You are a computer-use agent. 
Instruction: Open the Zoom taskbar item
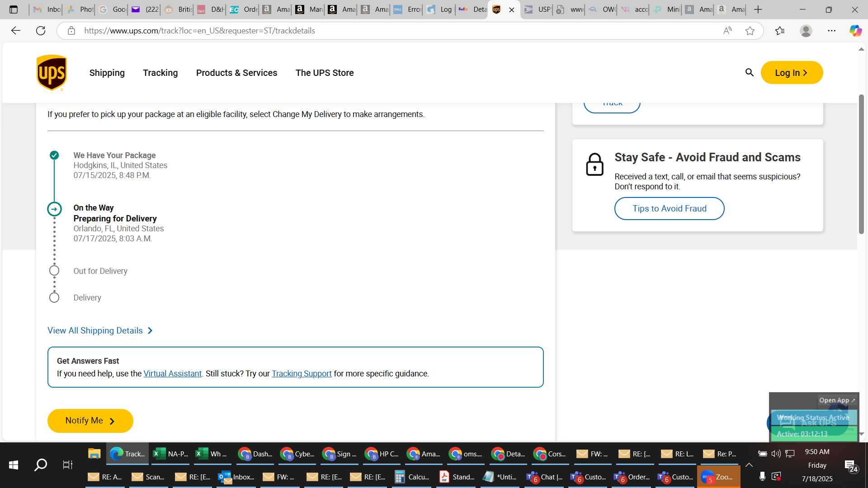pos(719,477)
